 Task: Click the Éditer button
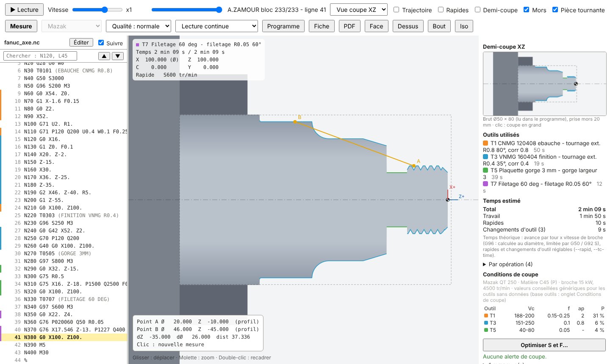[x=81, y=42]
